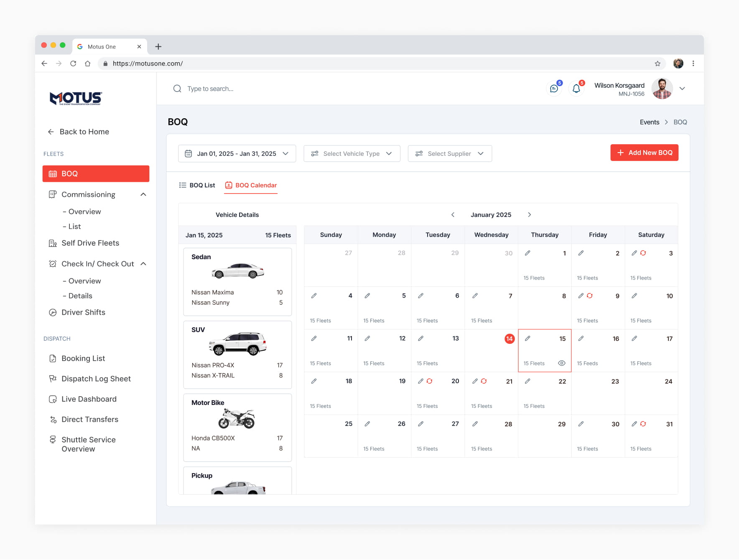The image size is (739, 560).
Task: Open Dispatch Log Sheet in sidebar
Action: pos(96,379)
